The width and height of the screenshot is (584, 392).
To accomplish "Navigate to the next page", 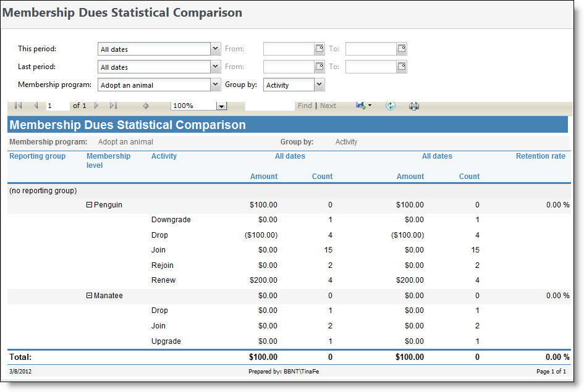I will [96, 106].
